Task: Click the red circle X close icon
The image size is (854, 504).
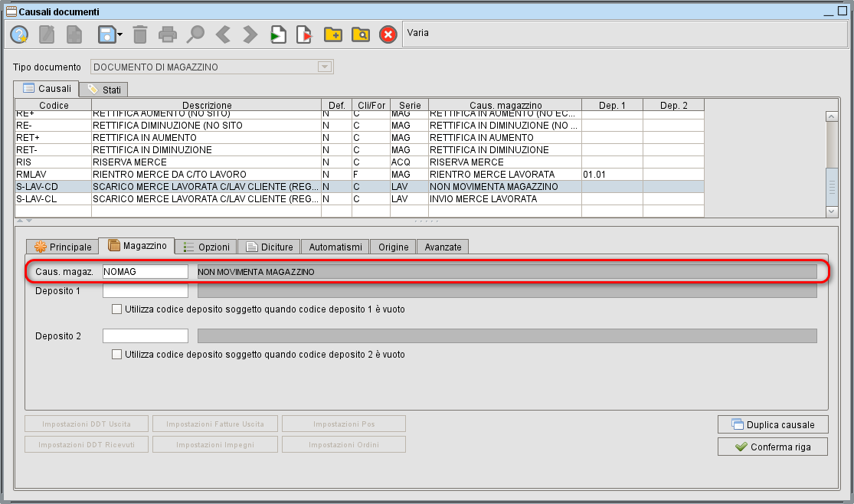Action: pos(388,34)
